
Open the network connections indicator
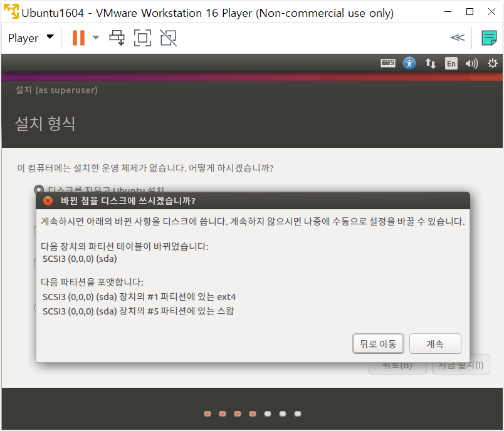coord(431,64)
